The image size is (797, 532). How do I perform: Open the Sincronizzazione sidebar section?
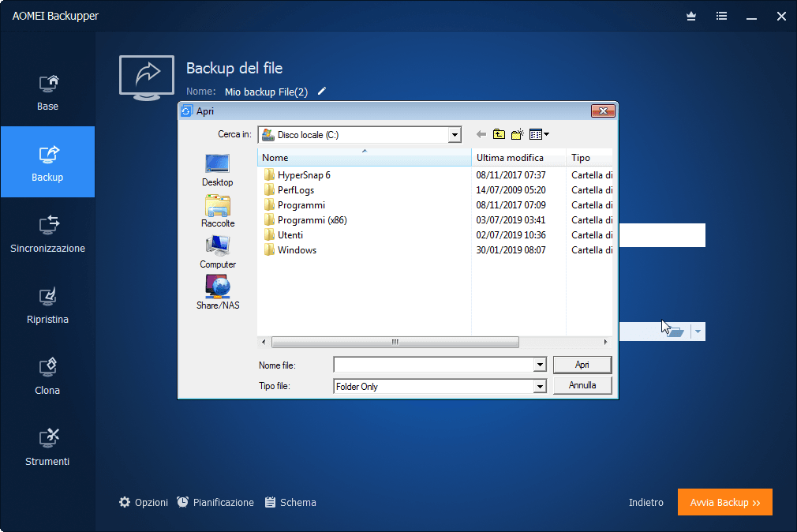tap(48, 234)
